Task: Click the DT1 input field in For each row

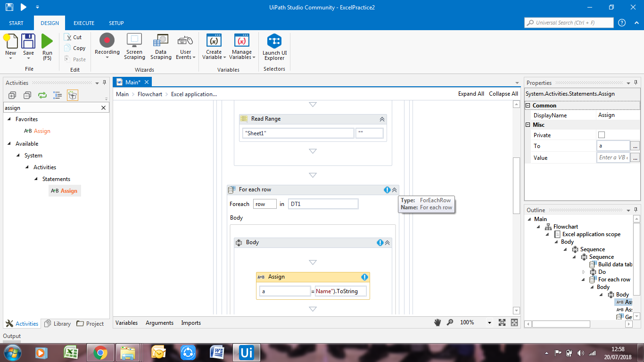Action: tap(323, 204)
